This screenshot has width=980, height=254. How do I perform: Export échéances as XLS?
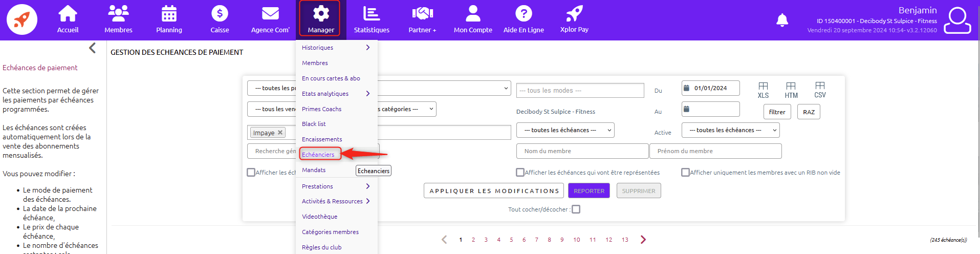(x=763, y=90)
